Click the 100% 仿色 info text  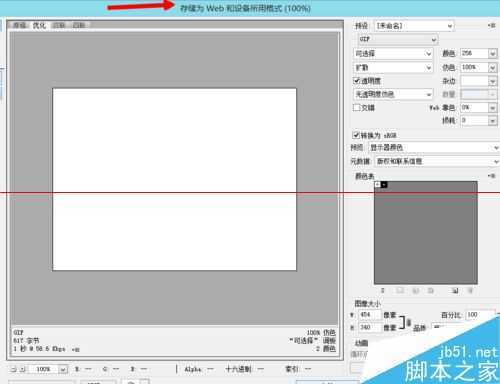[321, 332]
